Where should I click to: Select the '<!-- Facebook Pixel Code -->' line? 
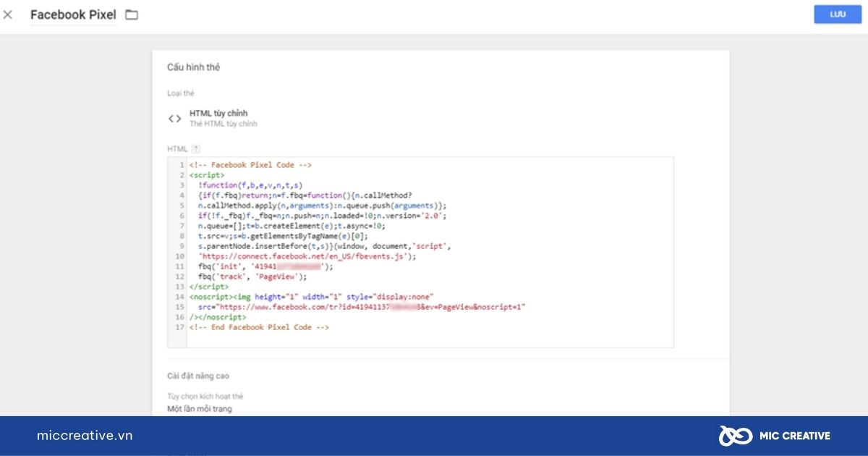coord(250,165)
